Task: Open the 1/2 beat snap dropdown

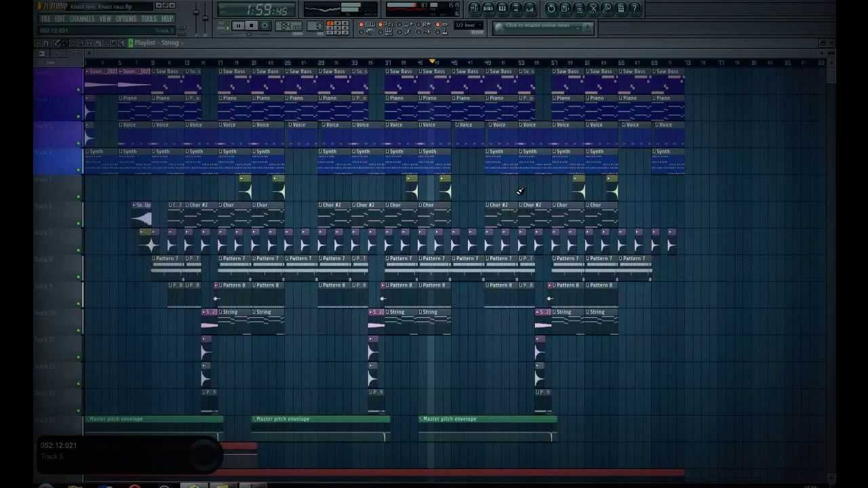Action: pos(469,26)
